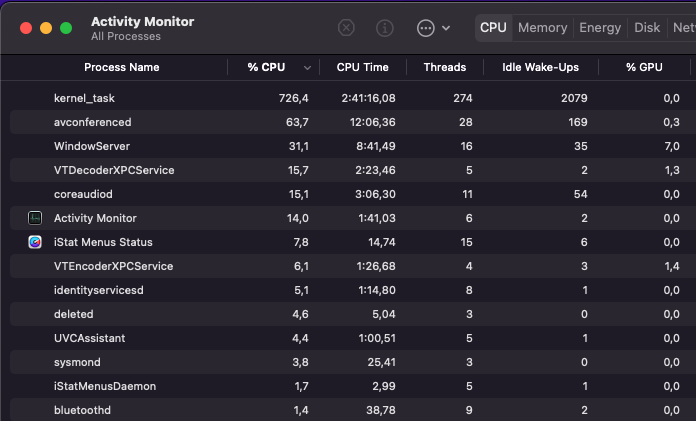
Task: Sort by Process Name column header
Action: tap(122, 67)
